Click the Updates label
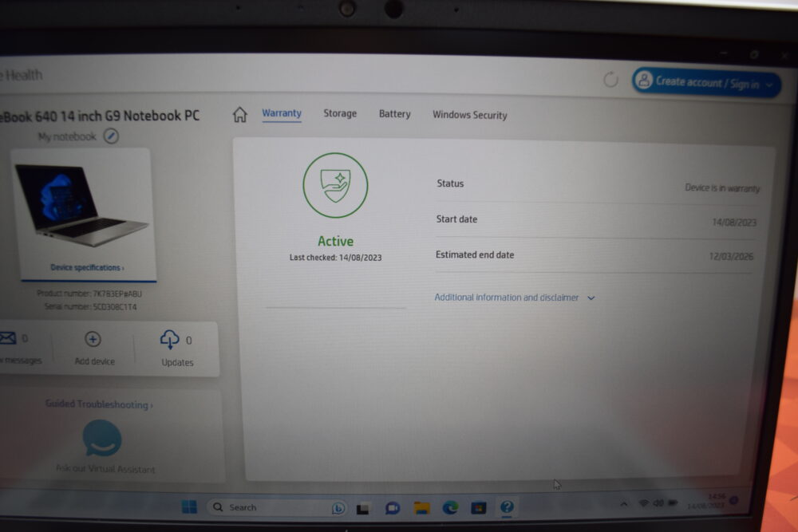 pyautogui.click(x=177, y=362)
